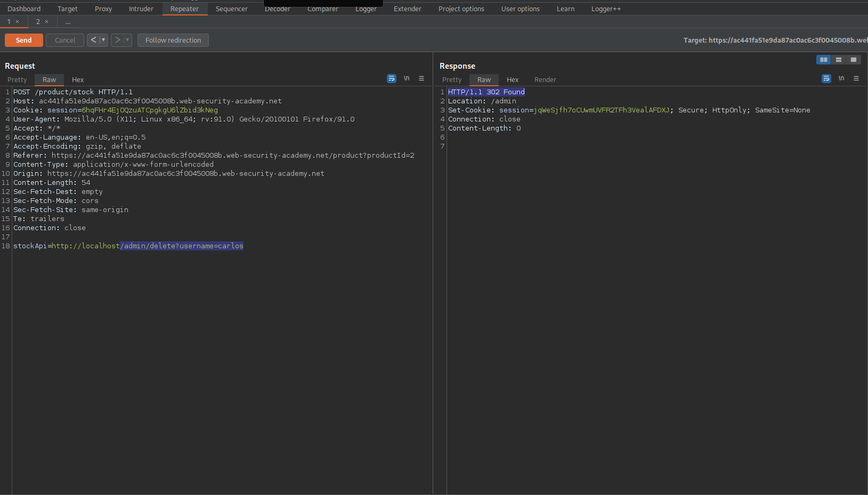Click the Content-Length: 54 header
Image resolution: width=868 pixels, height=495 pixels.
(x=52, y=183)
